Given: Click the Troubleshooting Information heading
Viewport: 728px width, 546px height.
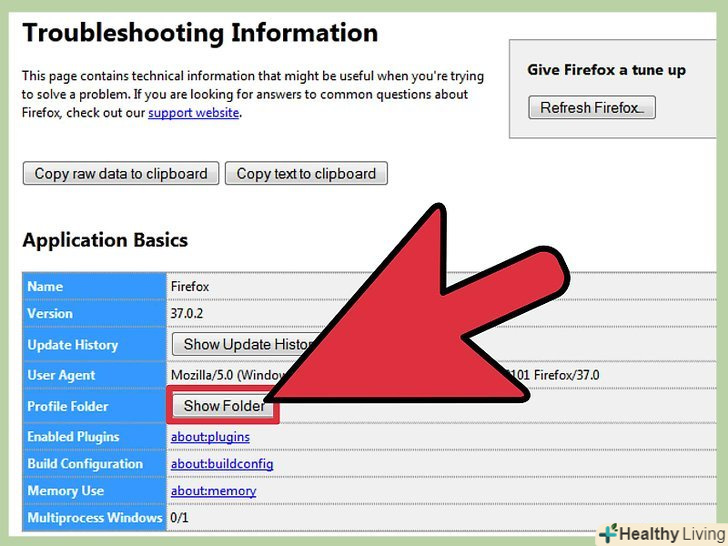Looking at the screenshot, I should (200, 33).
